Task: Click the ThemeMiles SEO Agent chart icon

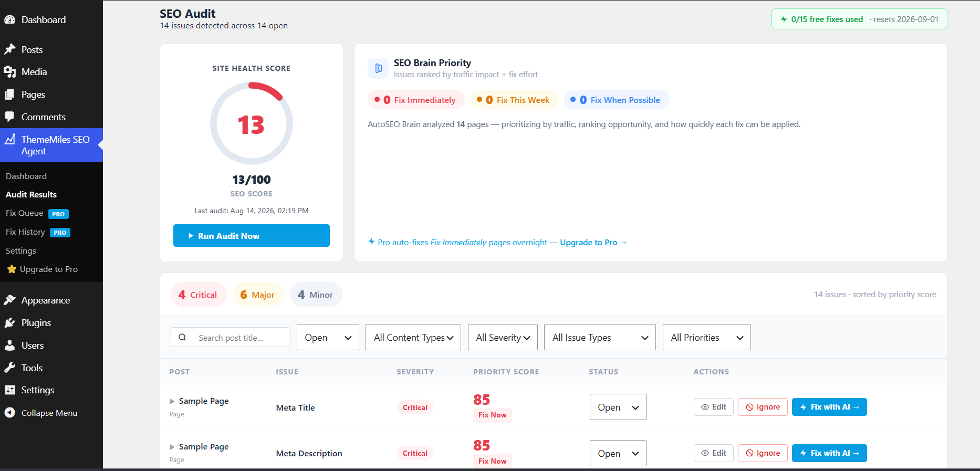Action: [x=9, y=140]
